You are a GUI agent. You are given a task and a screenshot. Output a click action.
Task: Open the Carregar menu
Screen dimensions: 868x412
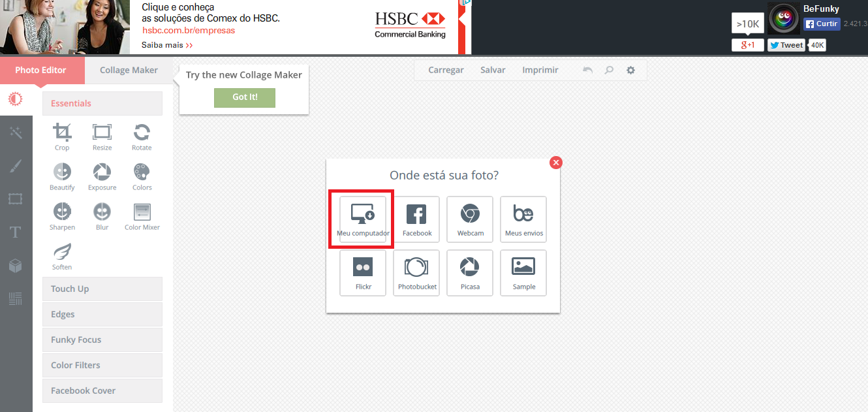click(x=446, y=70)
